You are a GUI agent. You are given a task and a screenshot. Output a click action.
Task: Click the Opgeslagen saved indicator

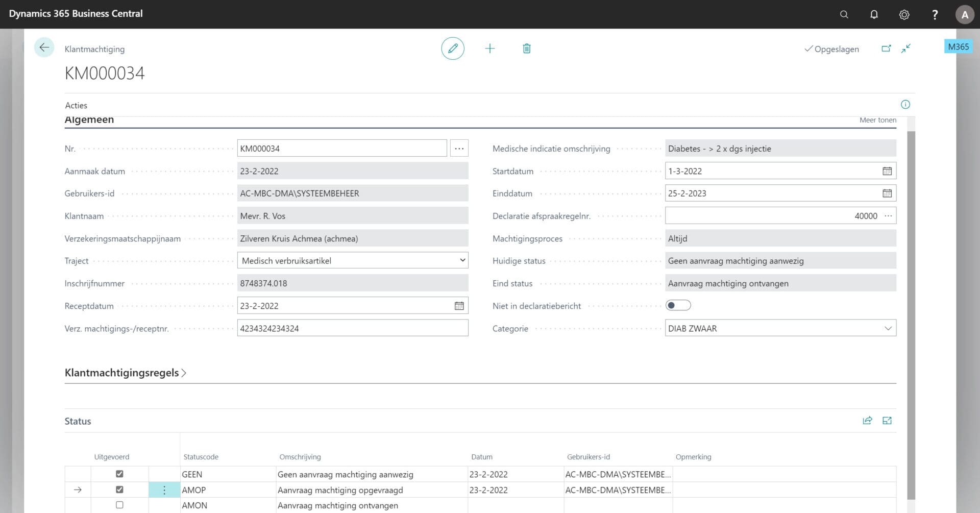[x=831, y=49]
